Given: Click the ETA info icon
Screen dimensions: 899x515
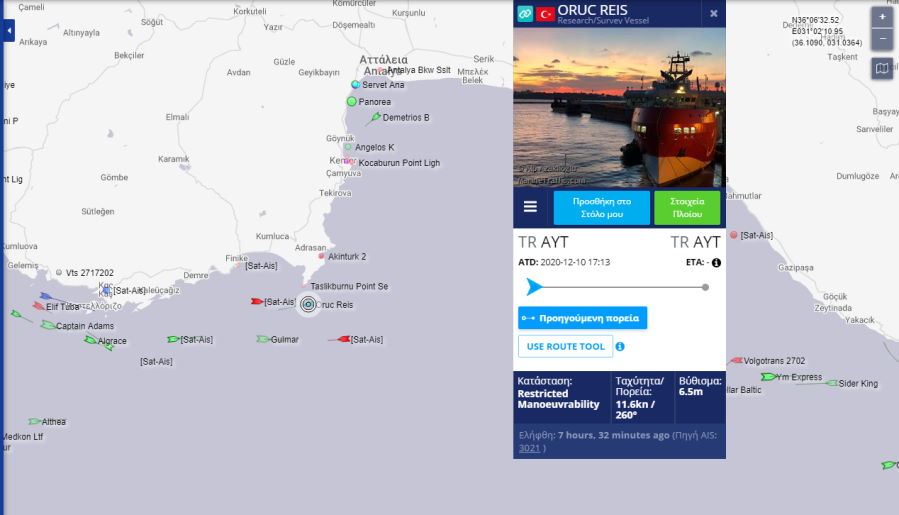Looking at the screenshot, I should click(x=716, y=263).
